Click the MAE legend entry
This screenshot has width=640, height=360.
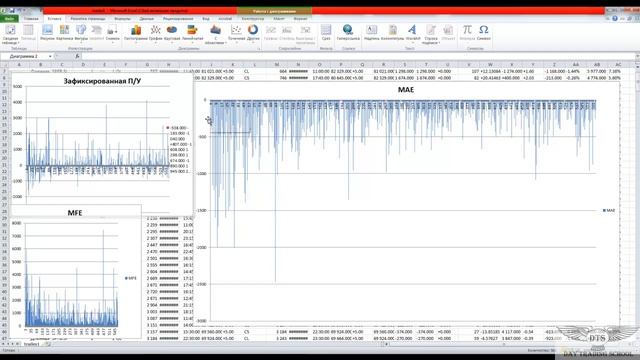[609, 210]
